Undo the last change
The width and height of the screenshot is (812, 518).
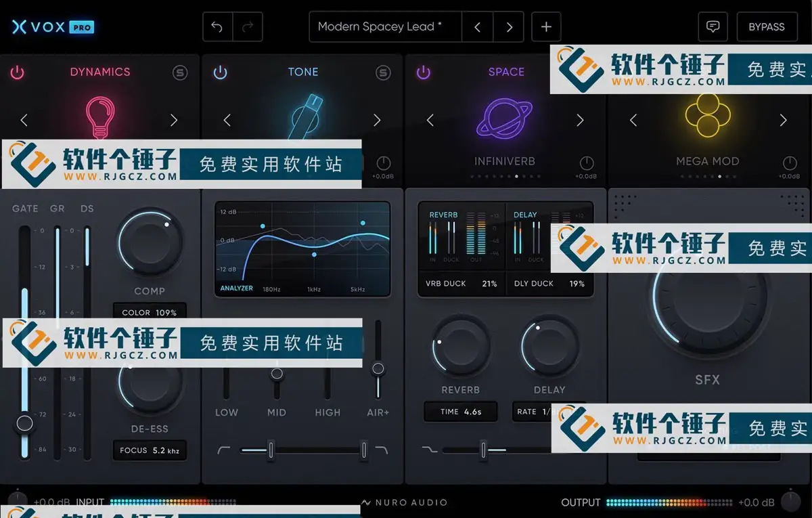217,27
